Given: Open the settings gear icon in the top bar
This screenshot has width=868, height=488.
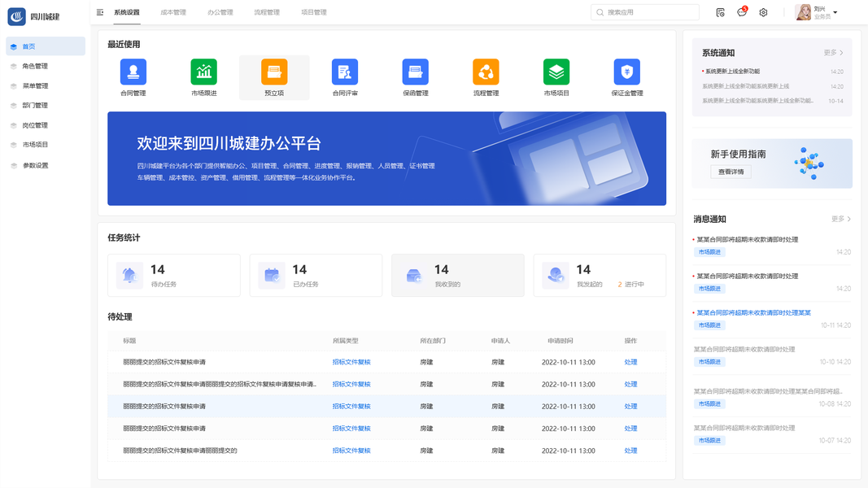Looking at the screenshot, I should pyautogui.click(x=763, y=12).
